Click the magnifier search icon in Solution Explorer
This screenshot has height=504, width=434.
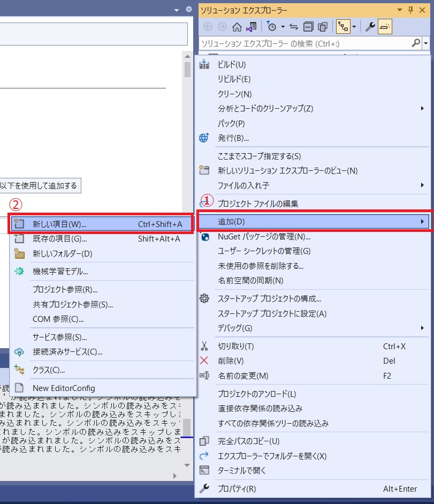coord(416,43)
